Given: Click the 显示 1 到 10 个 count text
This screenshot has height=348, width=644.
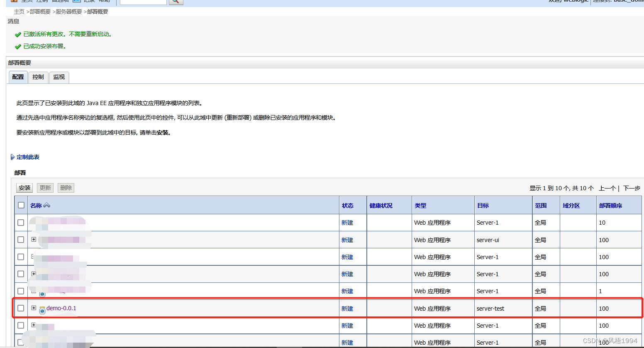Looking at the screenshot, I should [561, 188].
